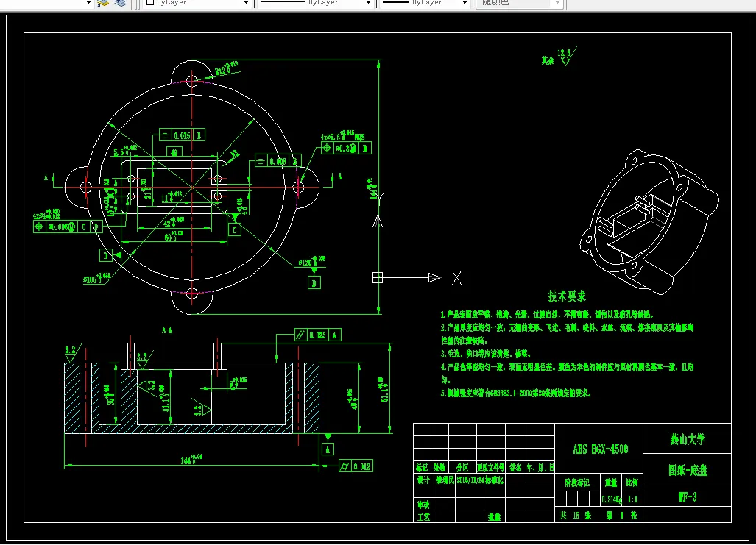
Task: Select the datum D box near ø105
Action: [x=106, y=255]
